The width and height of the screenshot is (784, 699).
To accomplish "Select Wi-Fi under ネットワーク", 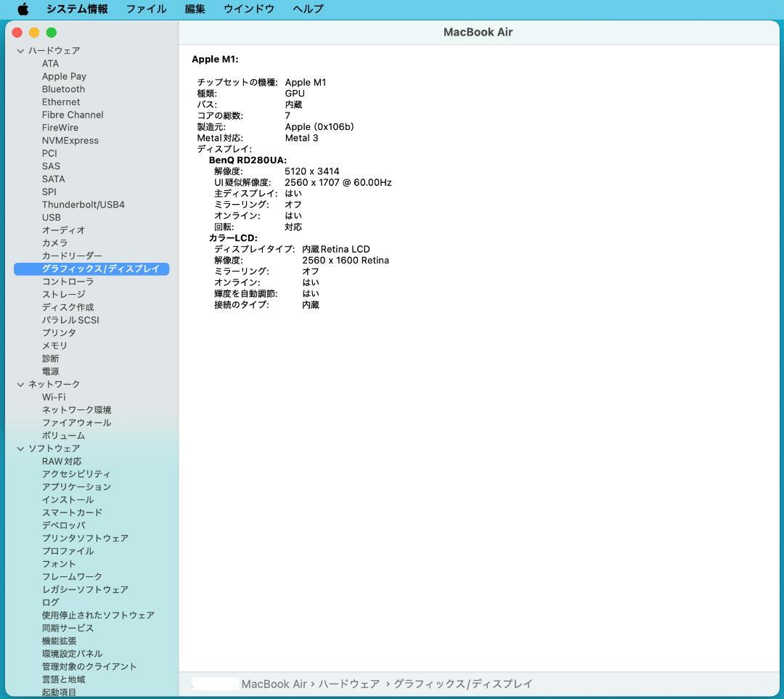I will [54, 397].
